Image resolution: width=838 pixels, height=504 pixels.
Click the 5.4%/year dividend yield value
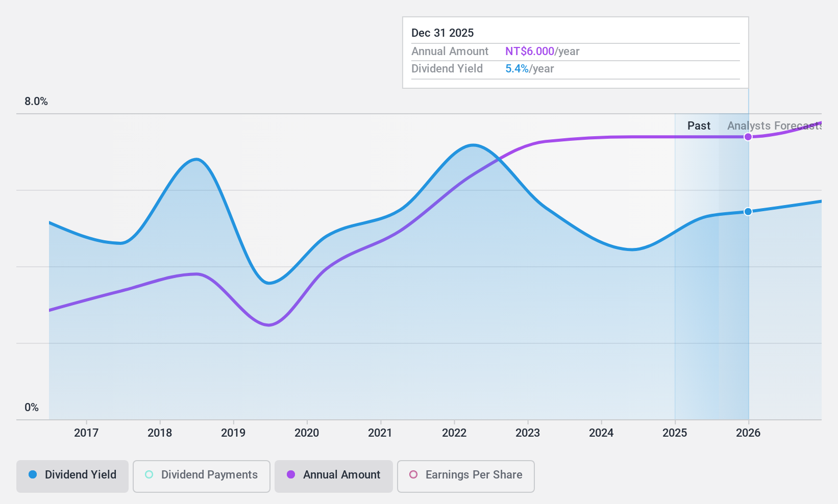click(529, 68)
